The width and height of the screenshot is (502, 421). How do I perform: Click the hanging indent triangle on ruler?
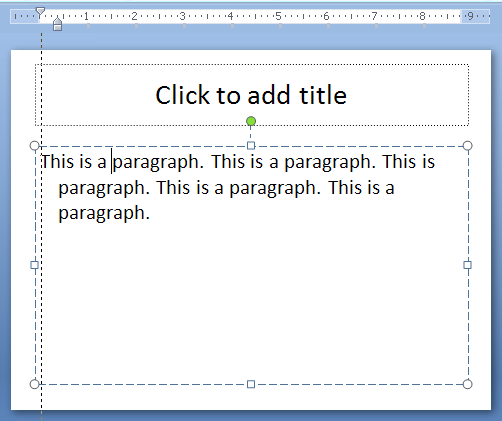point(58,21)
